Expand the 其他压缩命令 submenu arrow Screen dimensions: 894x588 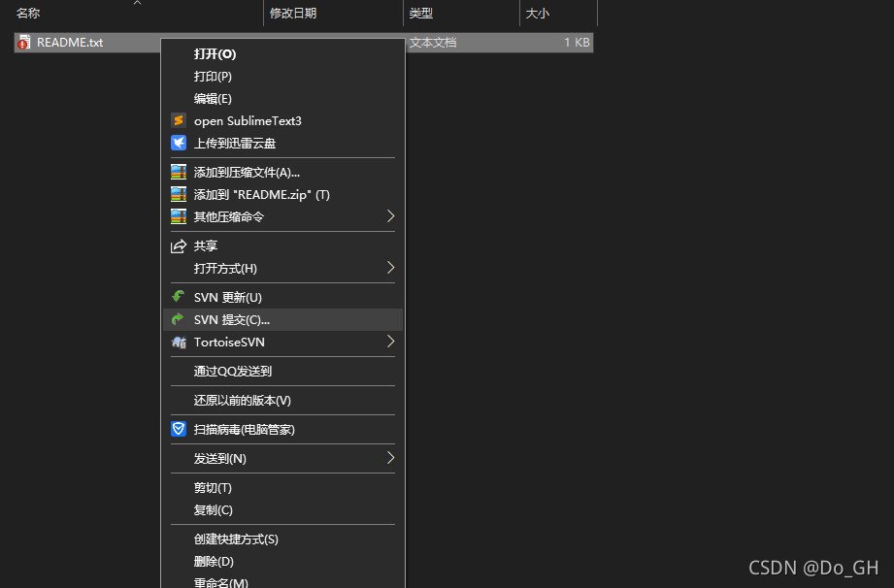point(390,216)
